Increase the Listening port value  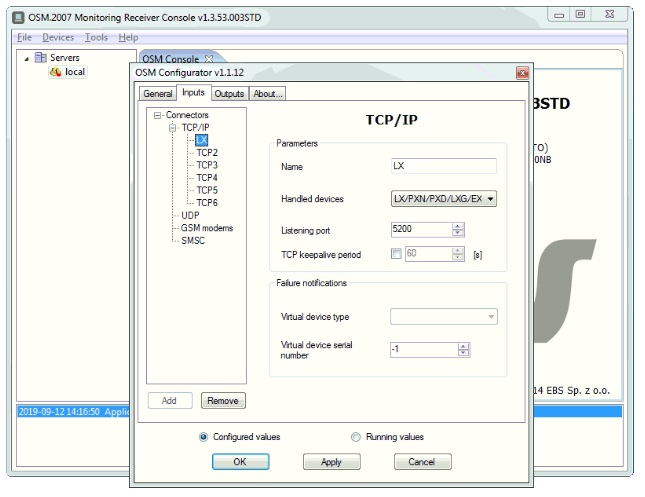[458, 226]
